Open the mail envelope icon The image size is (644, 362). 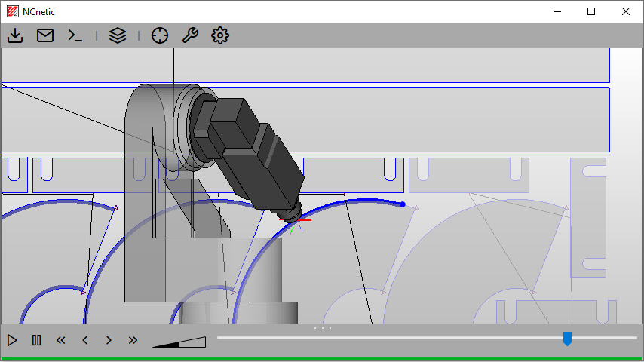click(45, 35)
